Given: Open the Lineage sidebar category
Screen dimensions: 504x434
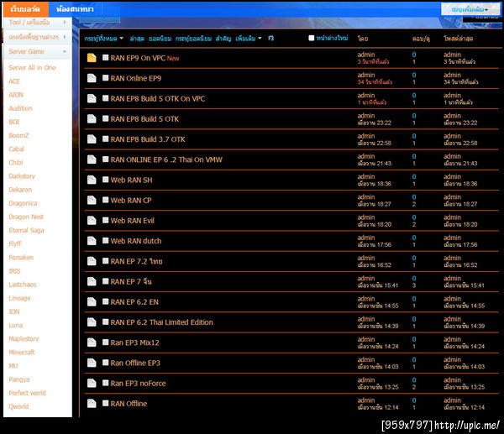Looking at the screenshot, I should 19,298.
